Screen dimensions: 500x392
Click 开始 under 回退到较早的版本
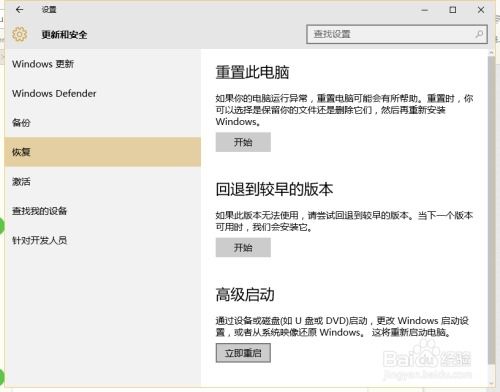(243, 247)
